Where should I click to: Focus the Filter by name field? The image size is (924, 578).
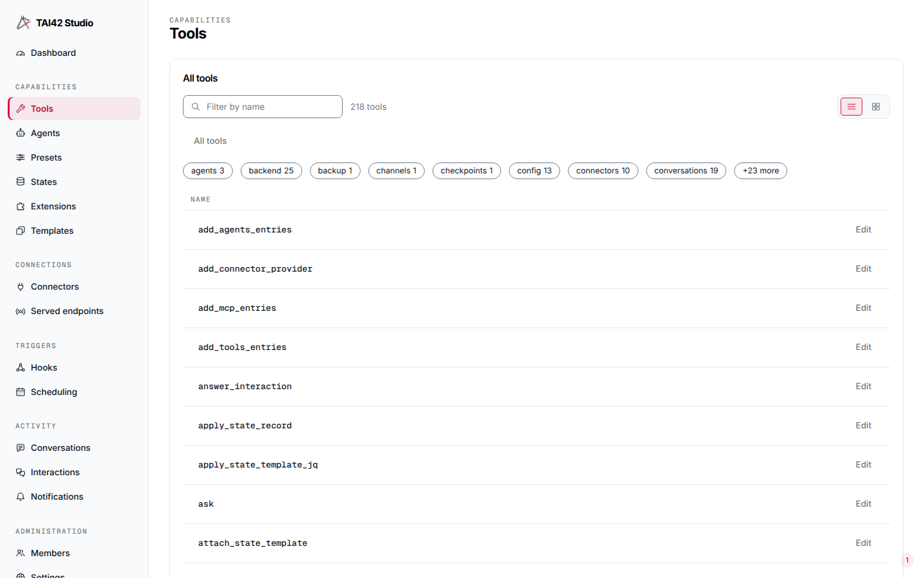click(x=262, y=107)
